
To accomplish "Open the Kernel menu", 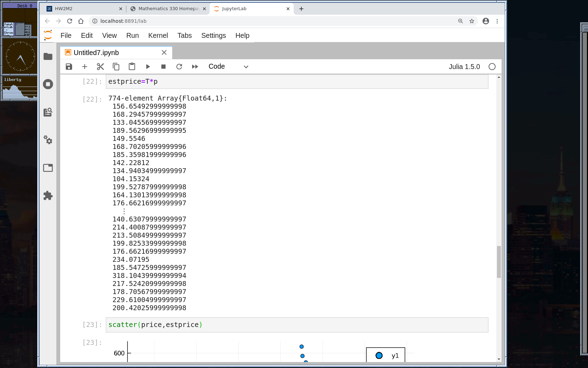I will coord(158,35).
